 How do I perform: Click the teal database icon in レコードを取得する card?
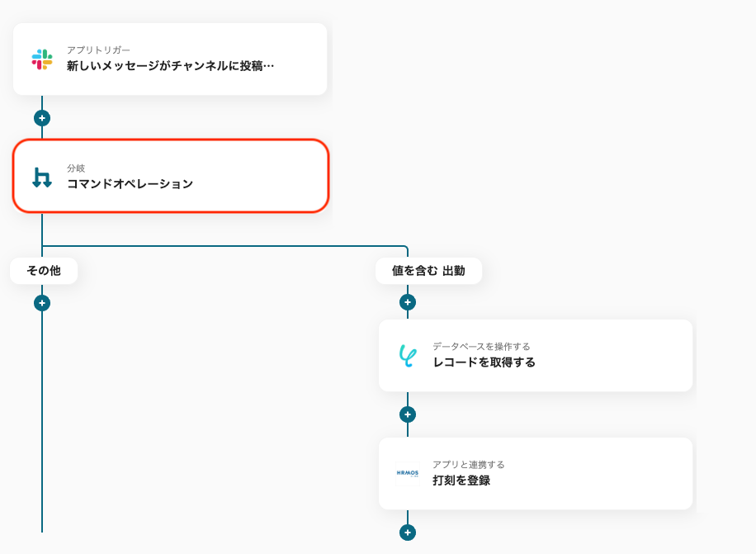click(408, 356)
